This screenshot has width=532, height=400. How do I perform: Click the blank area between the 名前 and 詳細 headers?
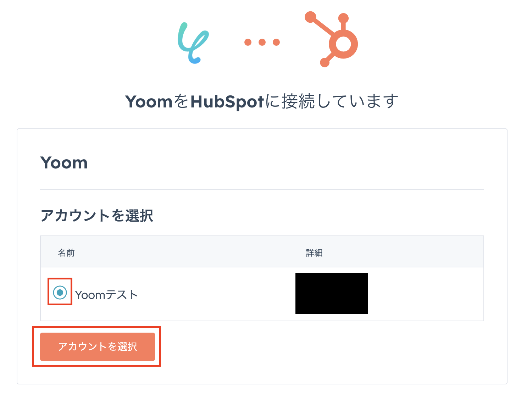(188, 253)
